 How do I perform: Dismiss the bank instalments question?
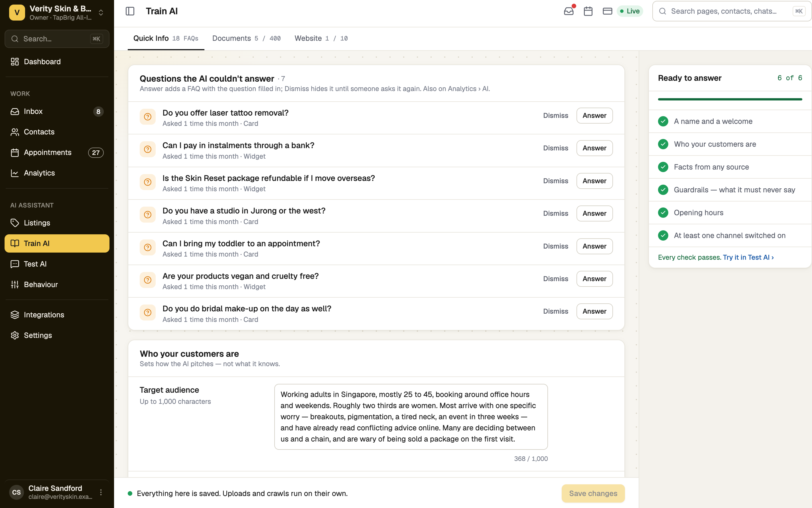point(556,148)
